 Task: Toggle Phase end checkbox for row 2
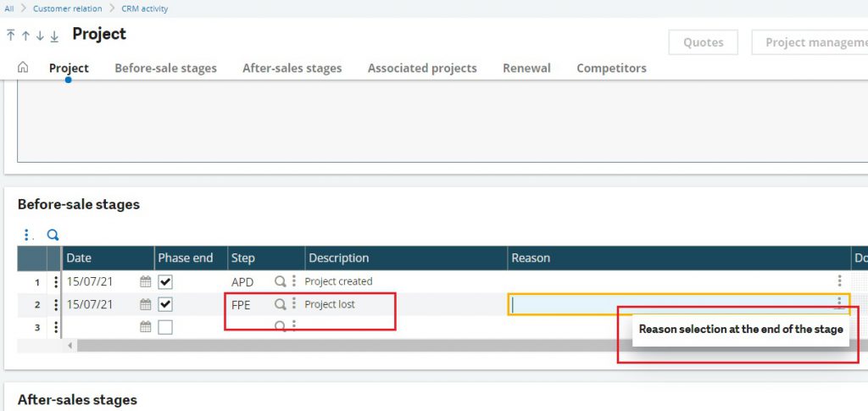(x=165, y=304)
